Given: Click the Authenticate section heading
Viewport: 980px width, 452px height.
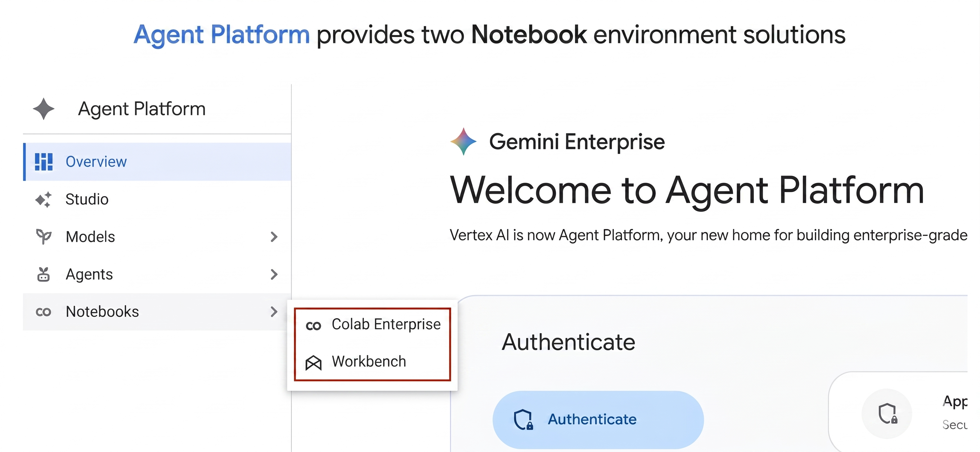Looking at the screenshot, I should (x=568, y=342).
